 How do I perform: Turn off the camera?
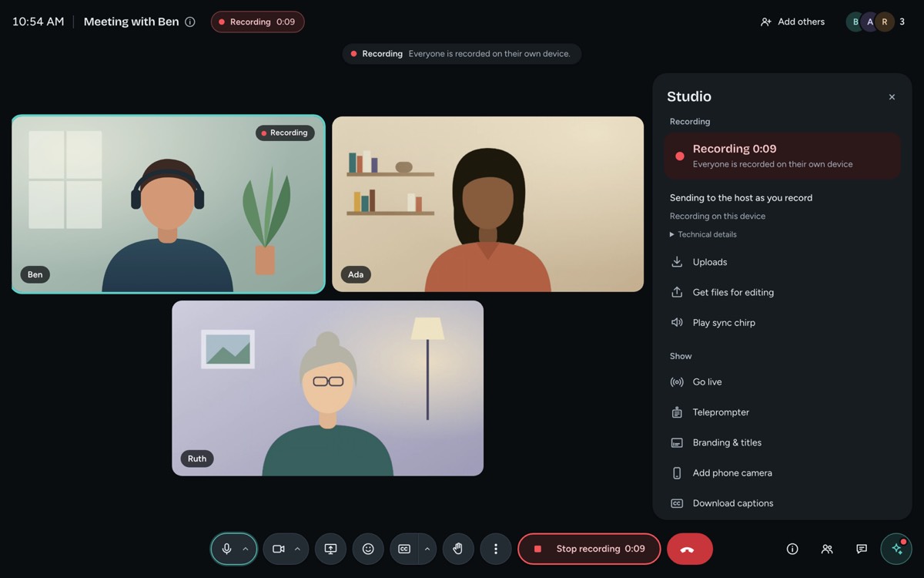pos(278,549)
